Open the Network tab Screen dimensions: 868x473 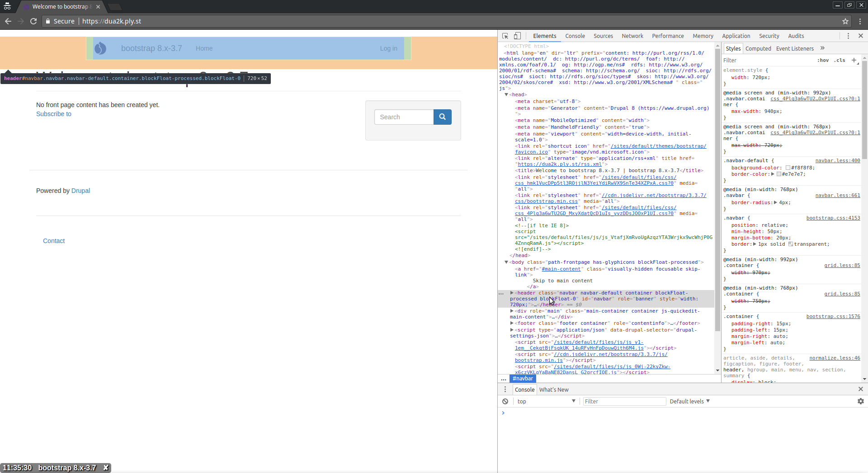pos(632,36)
